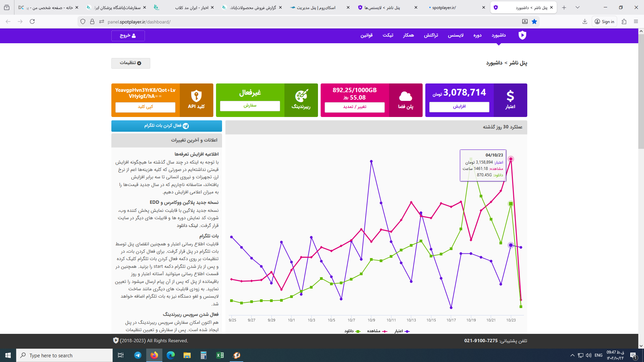Image resolution: width=644 pixels, height=362 pixels.
Task: Click the SpotPlayer shield logo in the navbar
Action: click(x=522, y=35)
